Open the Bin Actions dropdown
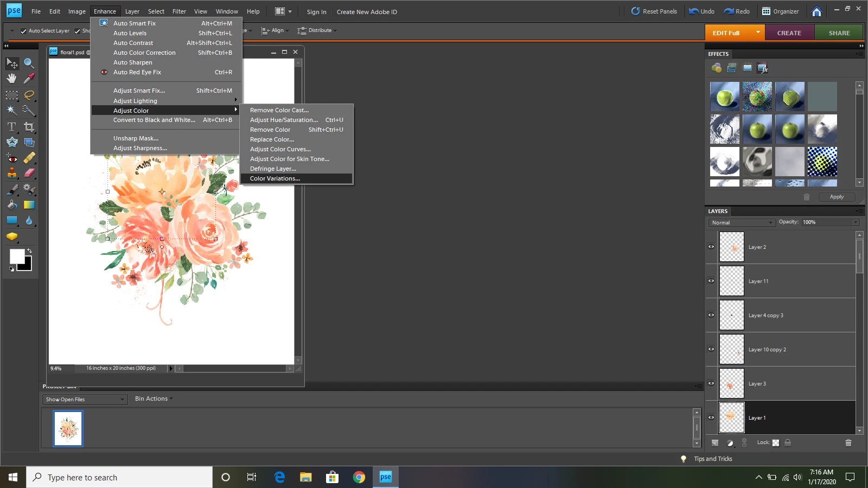 154,399
